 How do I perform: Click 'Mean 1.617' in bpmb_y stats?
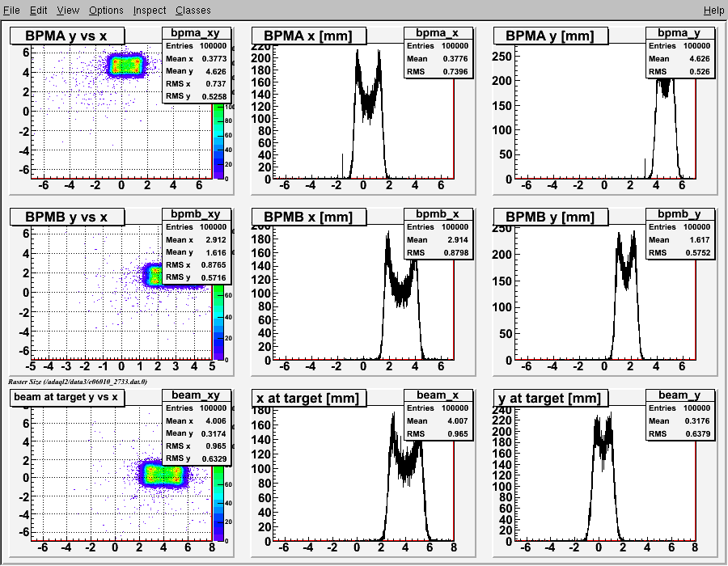point(680,240)
